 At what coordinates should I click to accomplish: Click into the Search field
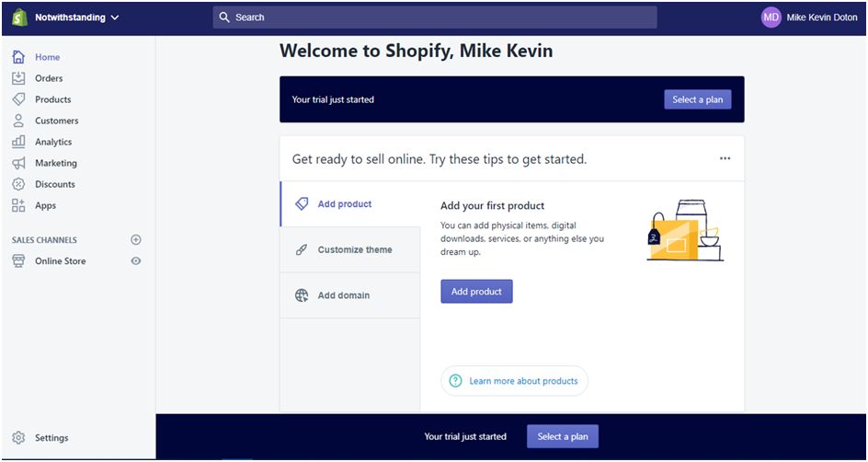point(435,17)
